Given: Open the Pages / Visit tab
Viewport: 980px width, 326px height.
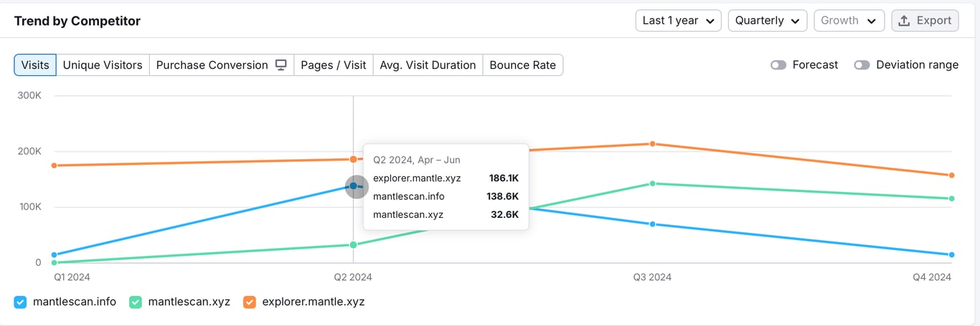Looking at the screenshot, I should pos(334,65).
